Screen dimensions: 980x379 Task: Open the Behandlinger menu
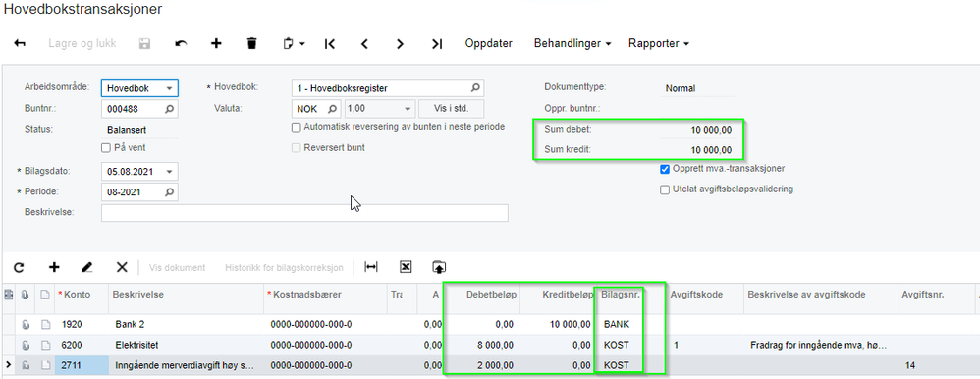tap(572, 44)
